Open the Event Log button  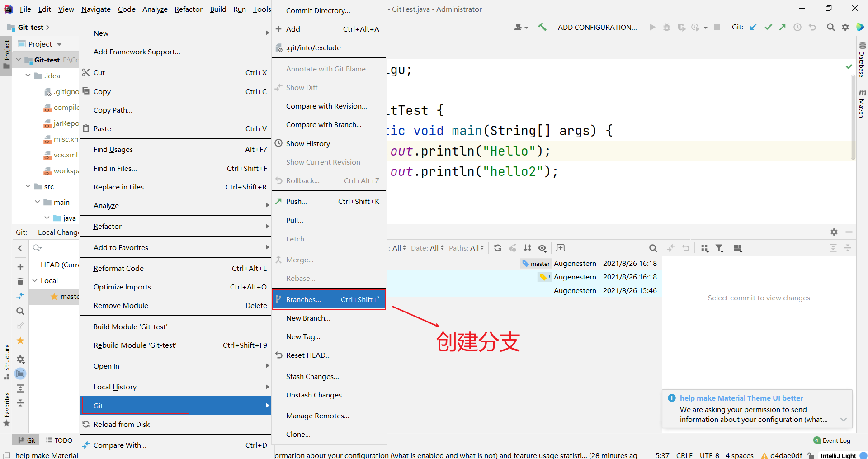coord(832,440)
